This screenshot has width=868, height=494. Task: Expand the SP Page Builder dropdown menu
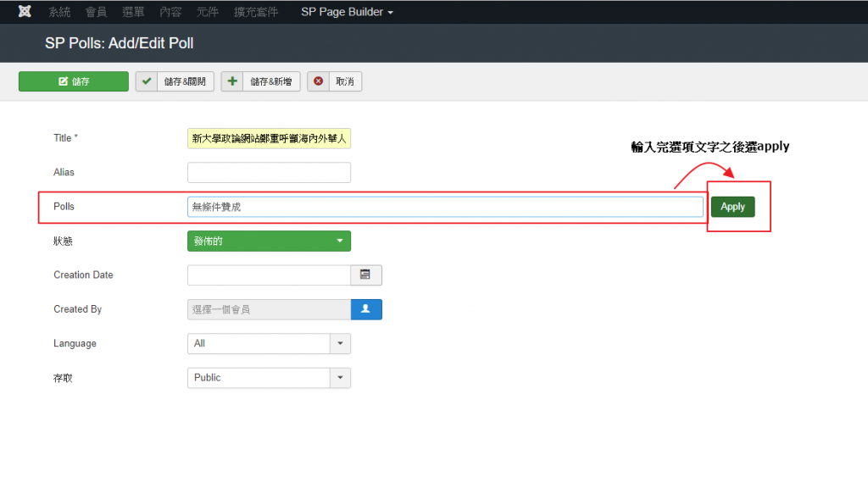347,13
